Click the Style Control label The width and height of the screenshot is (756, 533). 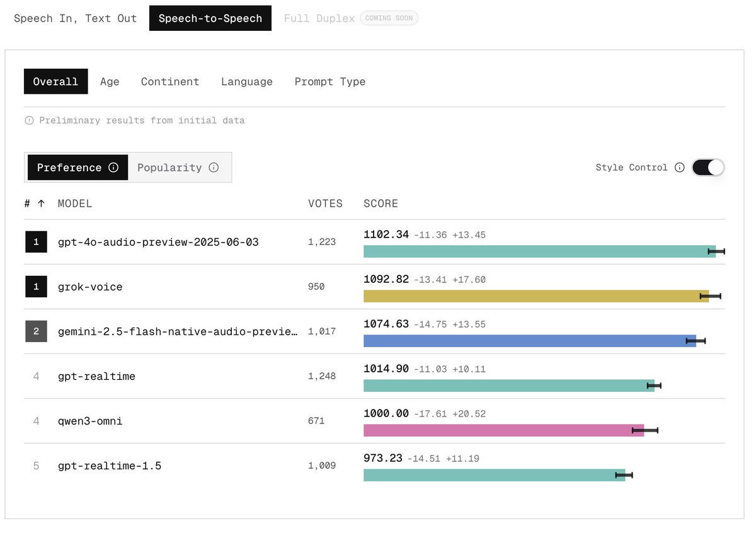[631, 168]
